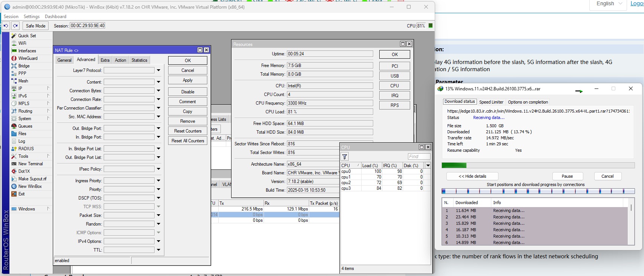644x276 pixels.
Task: Open Tools in the sidebar
Action: 23,156
